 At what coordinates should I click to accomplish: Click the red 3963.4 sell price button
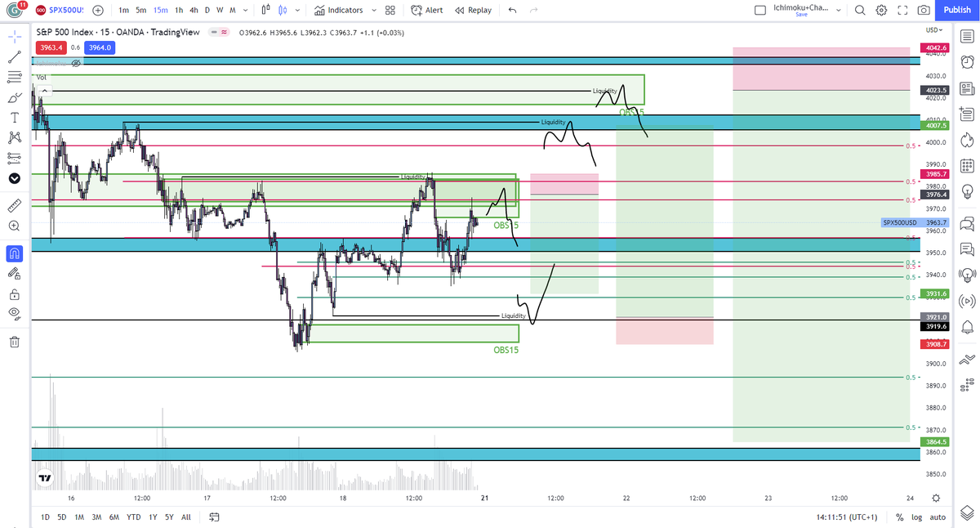click(51, 47)
